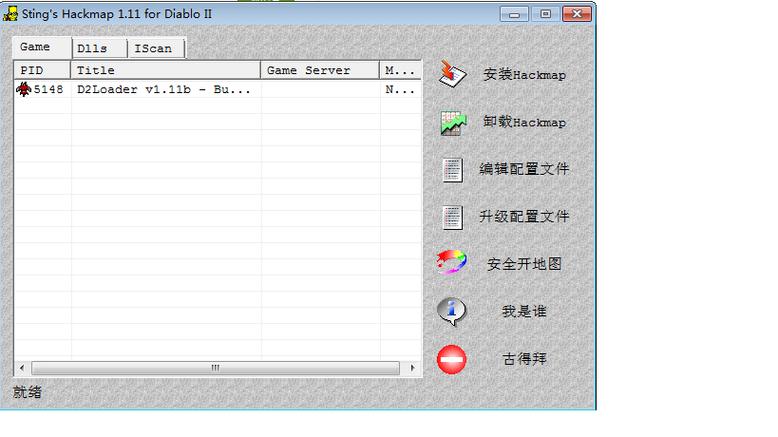Click the upgrade config file icon
The height and width of the screenshot is (437, 778).
pos(453,216)
